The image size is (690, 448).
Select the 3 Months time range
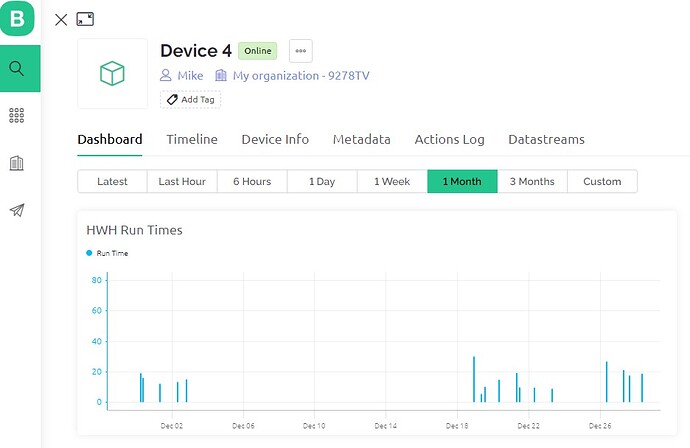[x=532, y=181]
